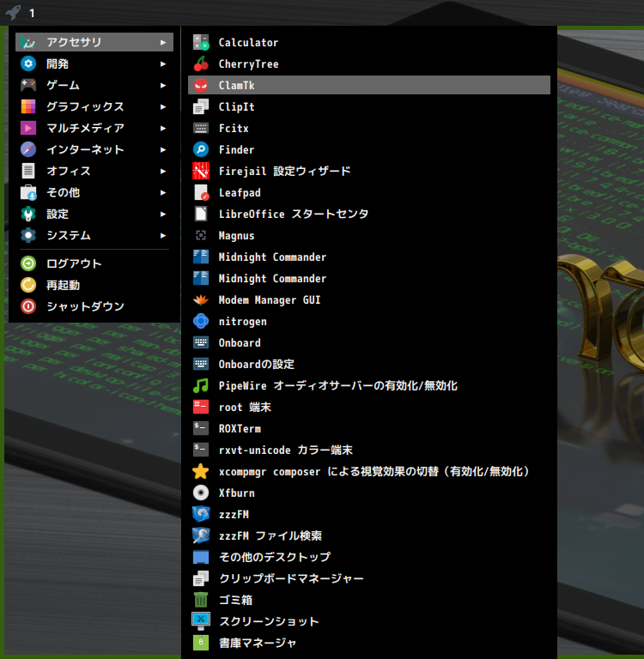Open zzzFM ファイル検索 search icon

tap(201, 535)
